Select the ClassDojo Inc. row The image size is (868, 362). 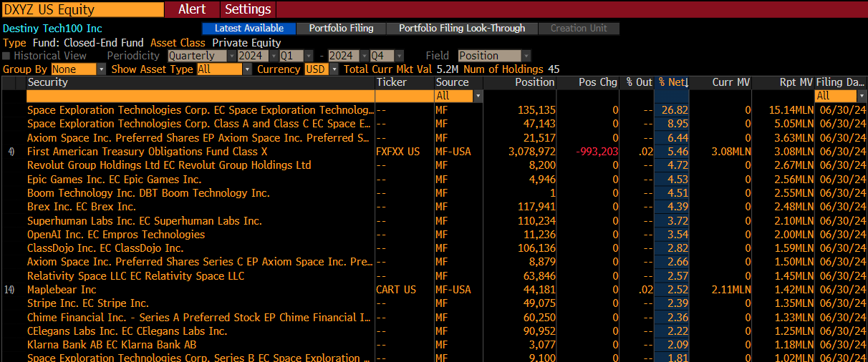point(433,248)
